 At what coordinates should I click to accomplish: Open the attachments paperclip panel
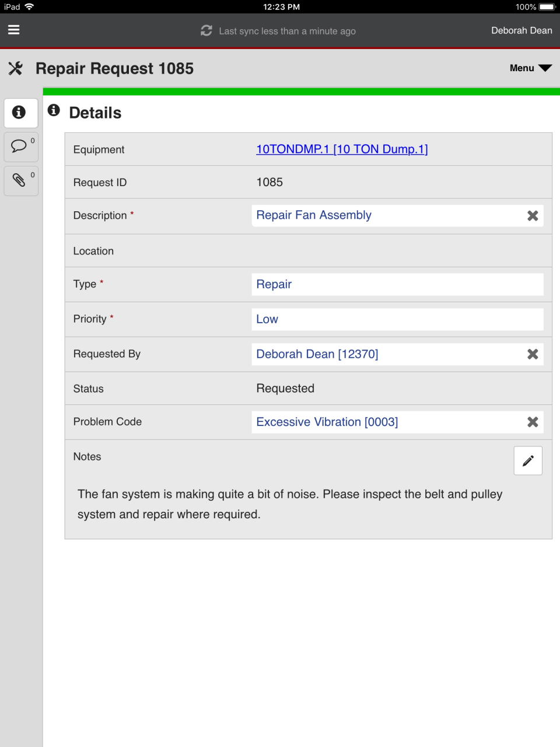pos(20,181)
